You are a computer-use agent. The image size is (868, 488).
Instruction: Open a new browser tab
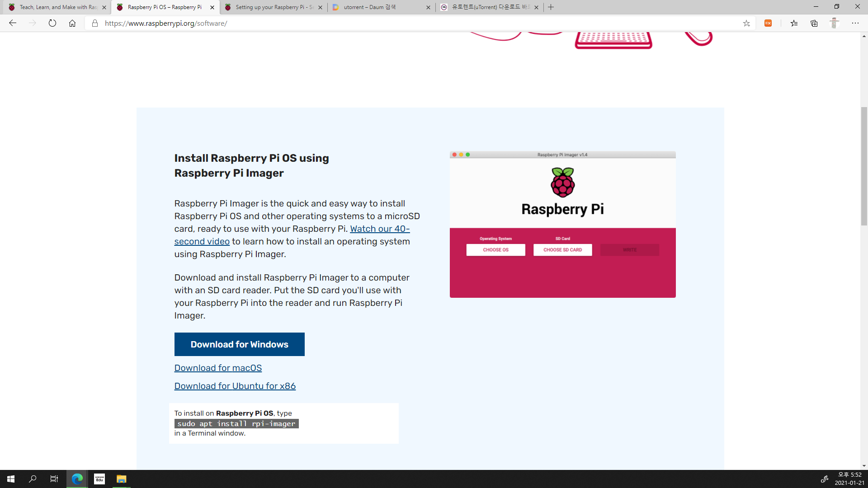click(551, 7)
